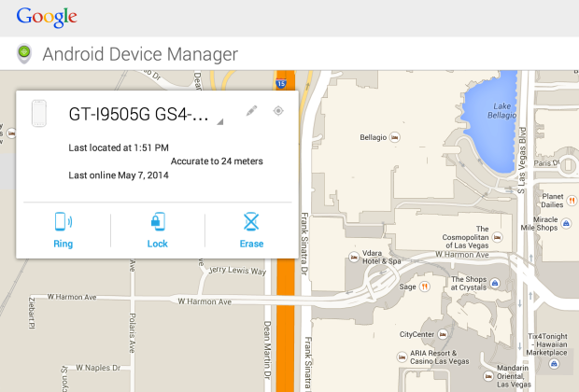Locate device using the crosshair icon

278,111
